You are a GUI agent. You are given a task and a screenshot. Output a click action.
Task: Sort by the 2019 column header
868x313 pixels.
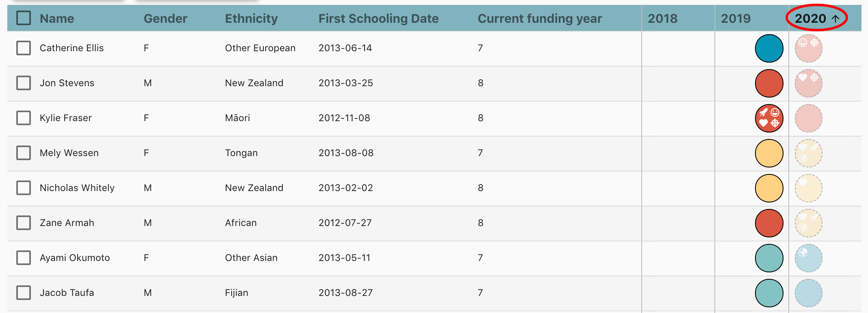(736, 18)
